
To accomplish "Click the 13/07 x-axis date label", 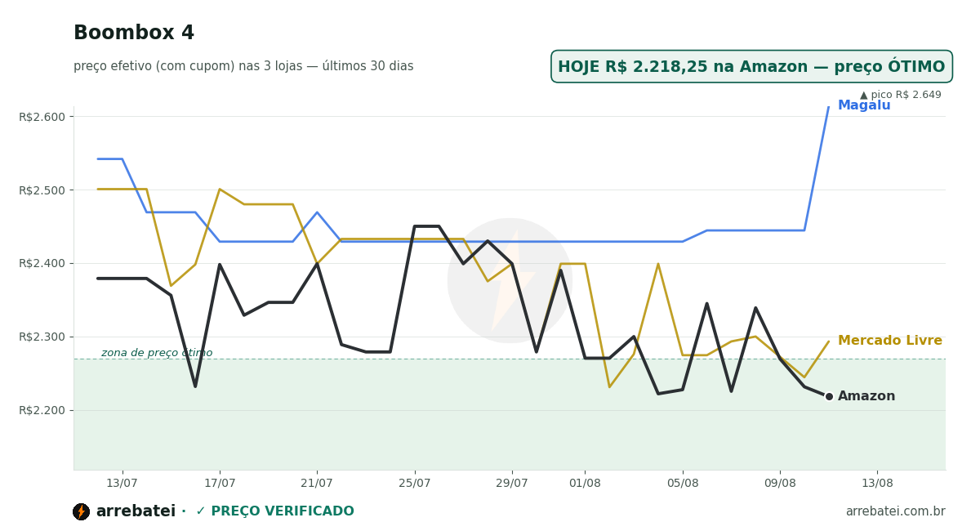I will (122, 483).
